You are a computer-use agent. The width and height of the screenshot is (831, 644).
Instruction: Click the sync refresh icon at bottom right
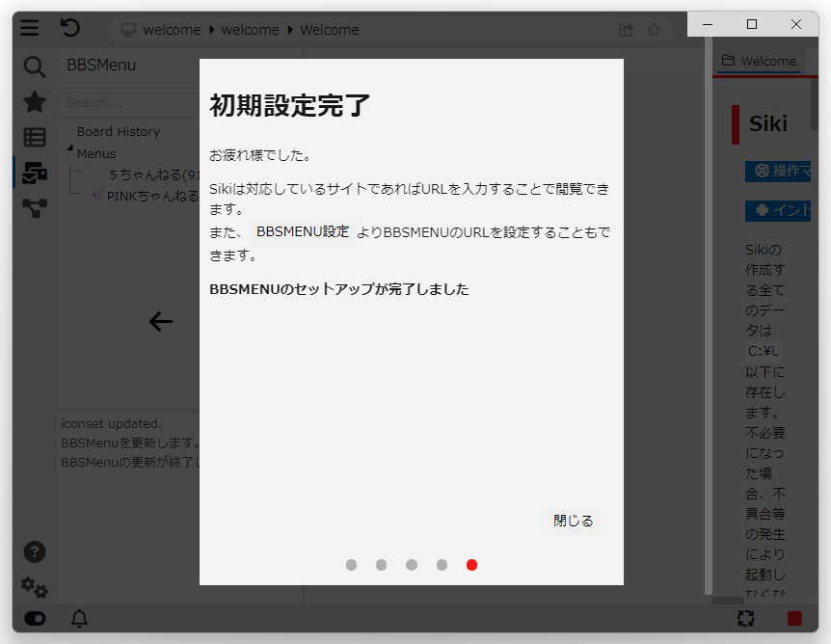point(745,619)
